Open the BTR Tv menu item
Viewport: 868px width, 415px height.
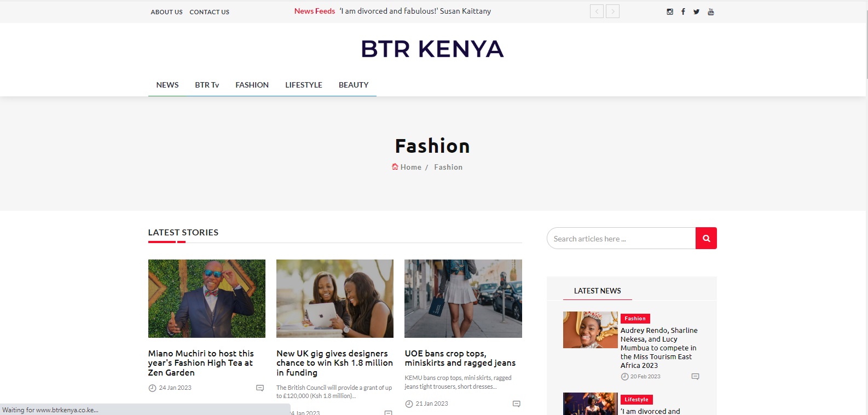(207, 85)
